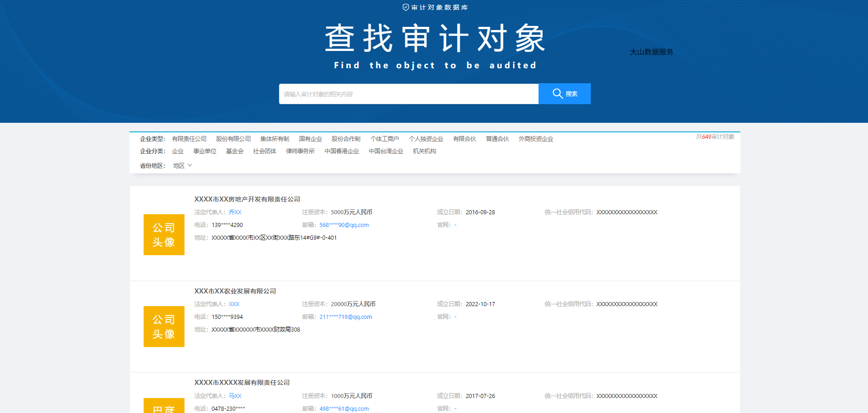Filter category by 基金会
The height and width of the screenshot is (413, 868).
pos(235,151)
